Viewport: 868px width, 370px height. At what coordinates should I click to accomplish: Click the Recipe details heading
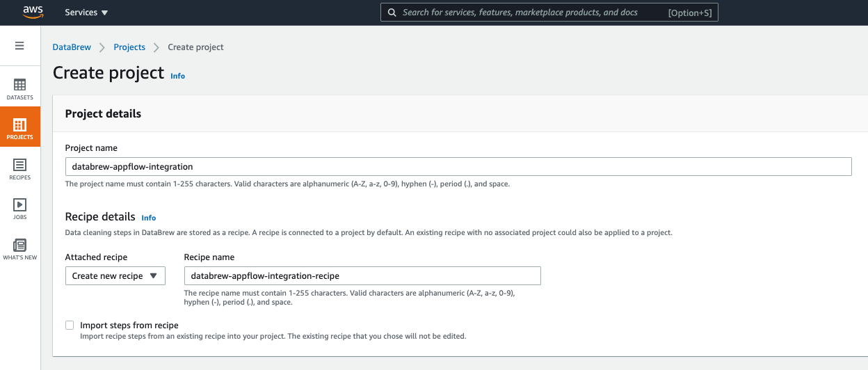coord(100,217)
